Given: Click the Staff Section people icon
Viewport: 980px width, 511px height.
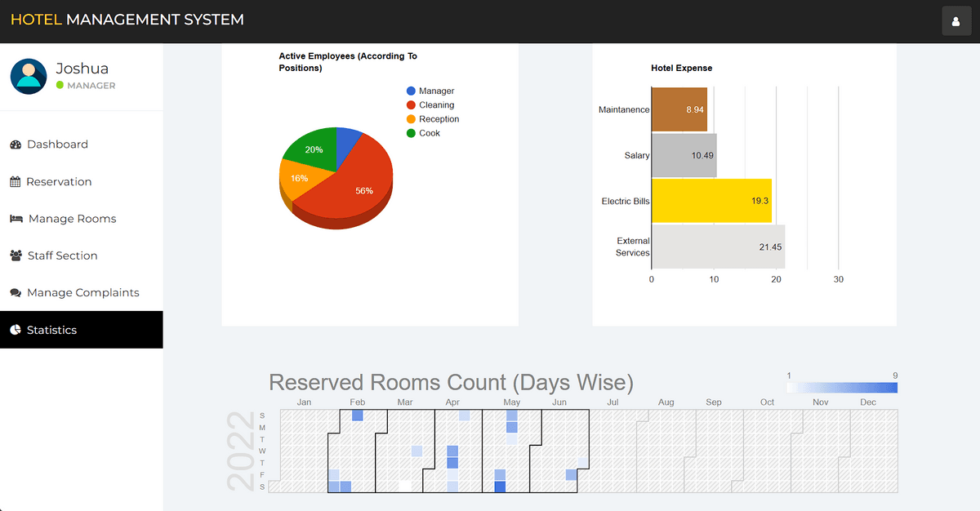Looking at the screenshot, I should [16, 255].
